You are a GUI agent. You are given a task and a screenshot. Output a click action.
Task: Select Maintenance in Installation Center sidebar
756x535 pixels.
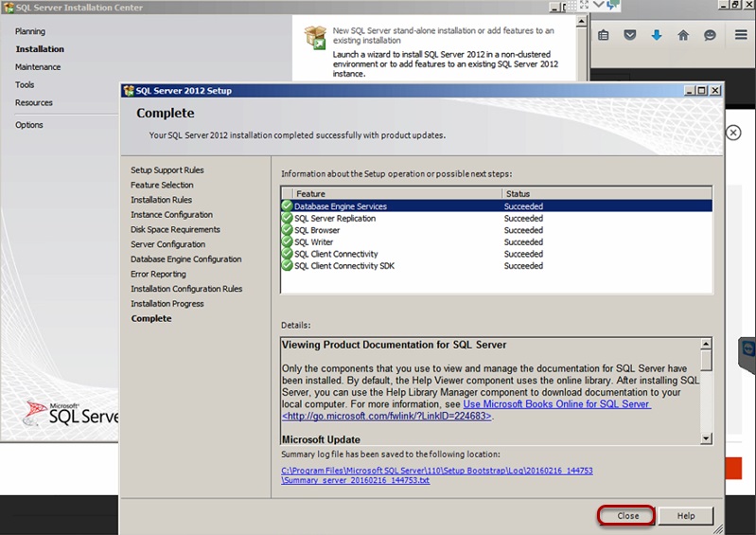click(38, 67)
